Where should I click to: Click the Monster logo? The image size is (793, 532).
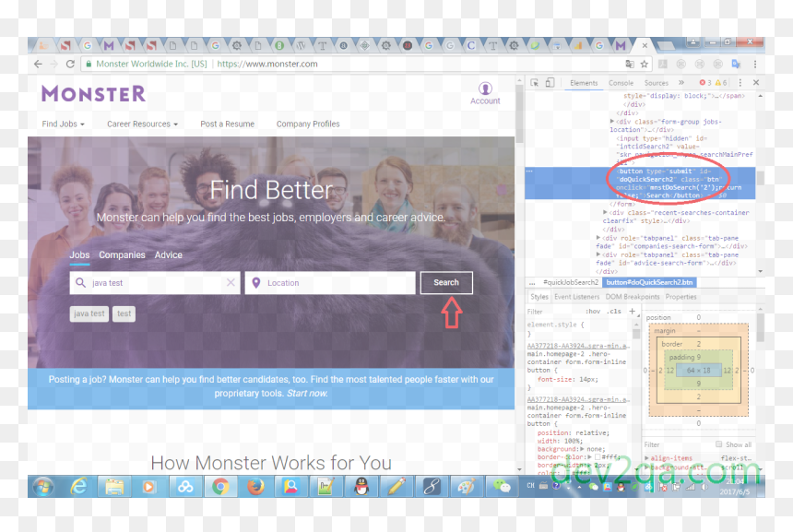click(x=93, y=93)
